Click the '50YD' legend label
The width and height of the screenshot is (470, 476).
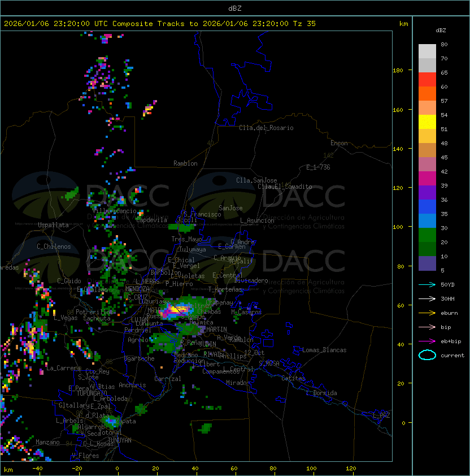point(447,284)
